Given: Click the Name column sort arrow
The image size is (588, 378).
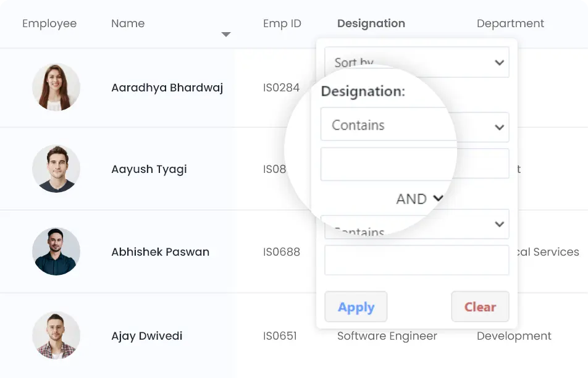Looking at the screenshot, I should click(226, 35).
